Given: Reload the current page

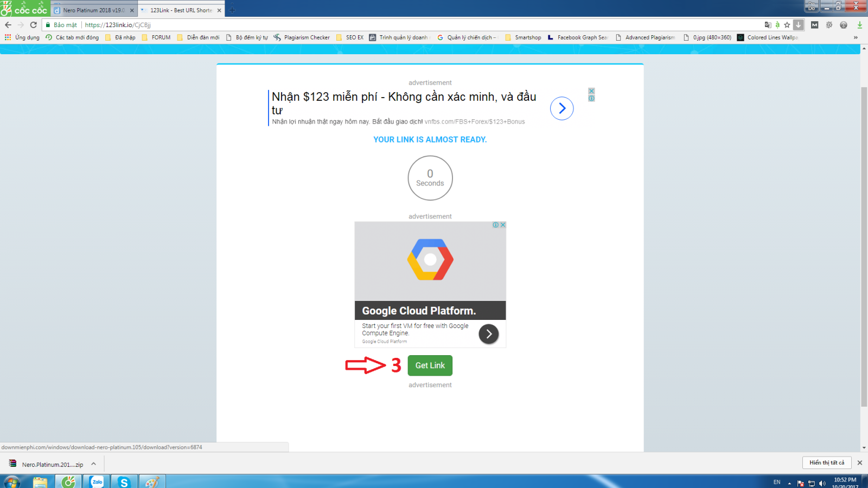Looking at the screenshot, I should click(x=34, y=25).
